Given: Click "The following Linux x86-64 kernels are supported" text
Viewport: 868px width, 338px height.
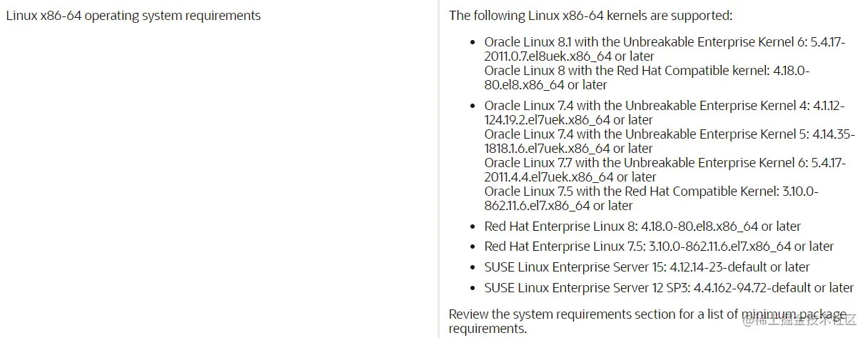Looking at the screenshot, I should pyautogui.click(x=590, y=15).
